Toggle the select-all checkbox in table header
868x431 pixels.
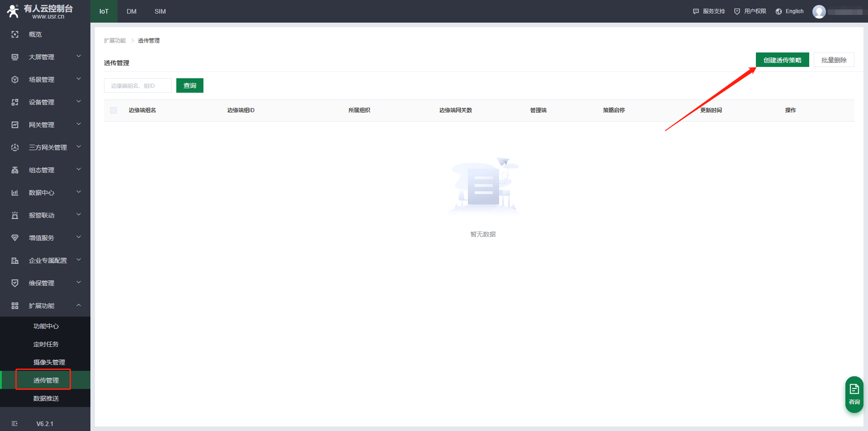[113, 110]
